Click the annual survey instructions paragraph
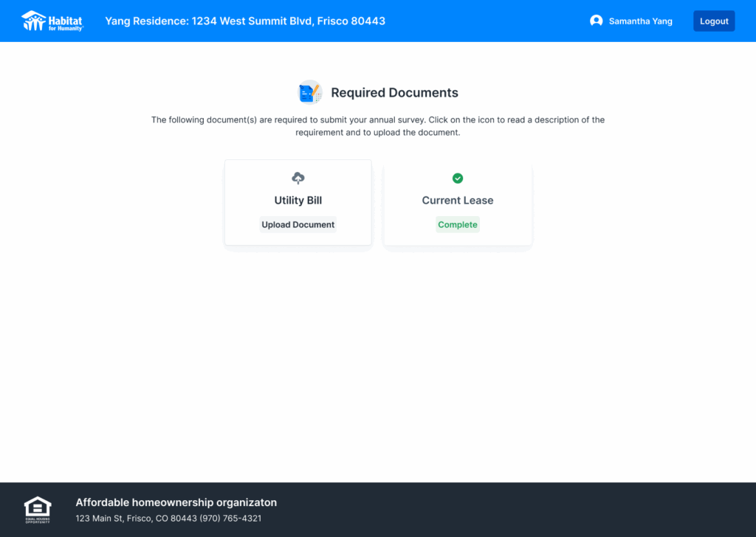756x537 pixels. [378, 126]
